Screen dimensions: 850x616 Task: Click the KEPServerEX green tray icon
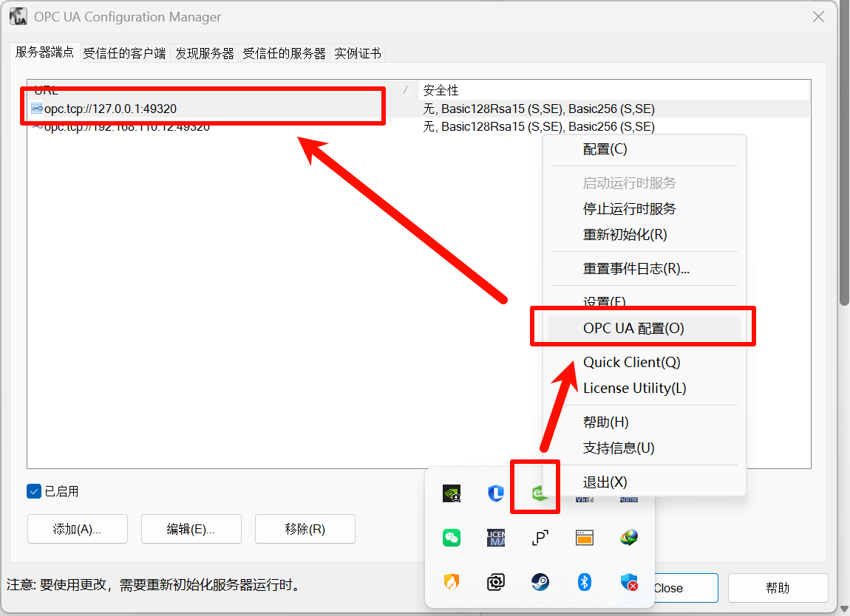click(537, 493)
